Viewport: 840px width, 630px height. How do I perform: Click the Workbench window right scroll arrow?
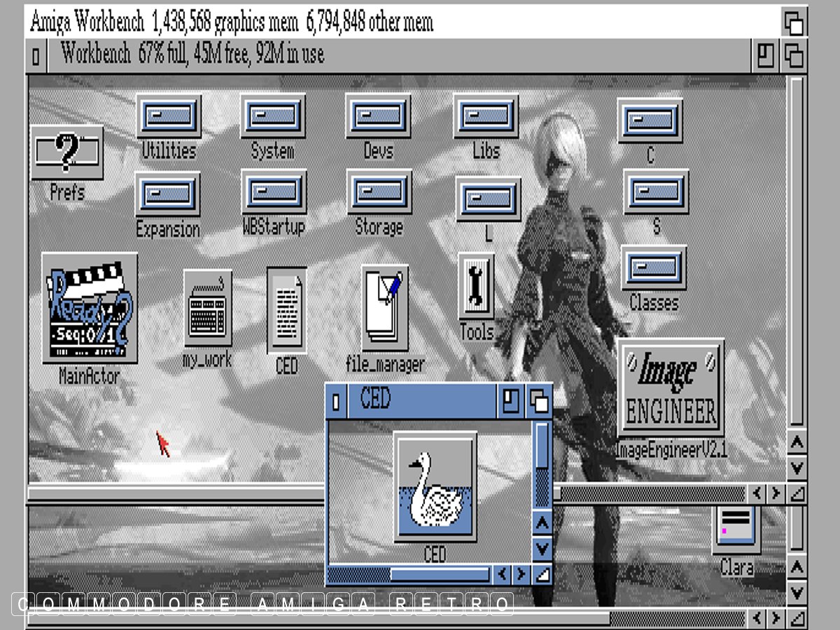click(x=776, y=493)
